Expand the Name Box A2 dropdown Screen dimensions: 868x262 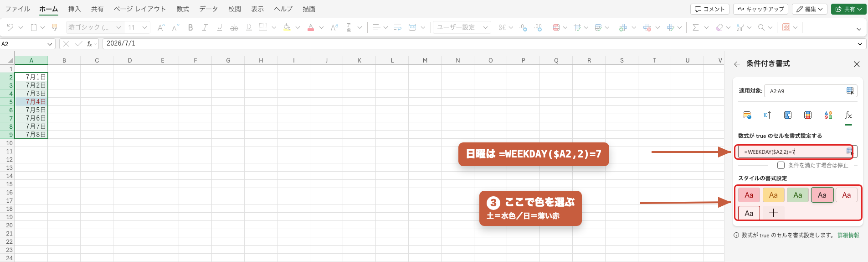coord(50,44)
